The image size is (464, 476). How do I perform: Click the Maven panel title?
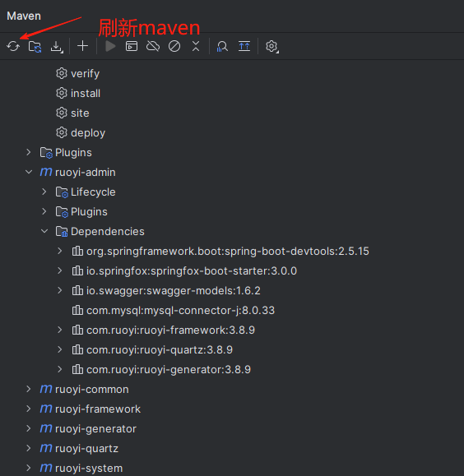[x=24, y=16]
